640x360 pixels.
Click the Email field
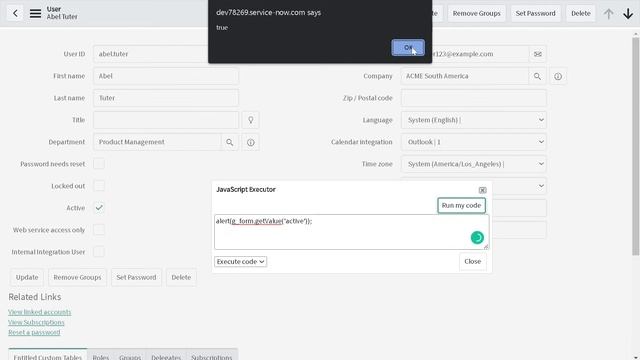click(x=480, y=54)
